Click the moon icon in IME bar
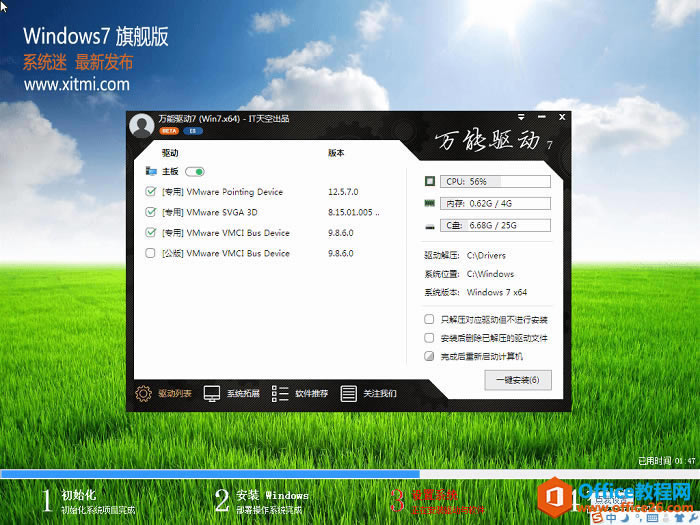 (625, 518)
